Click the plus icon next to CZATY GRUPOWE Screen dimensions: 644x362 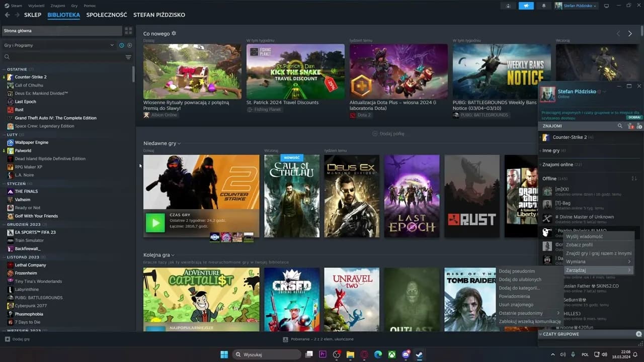coord(639,334)
